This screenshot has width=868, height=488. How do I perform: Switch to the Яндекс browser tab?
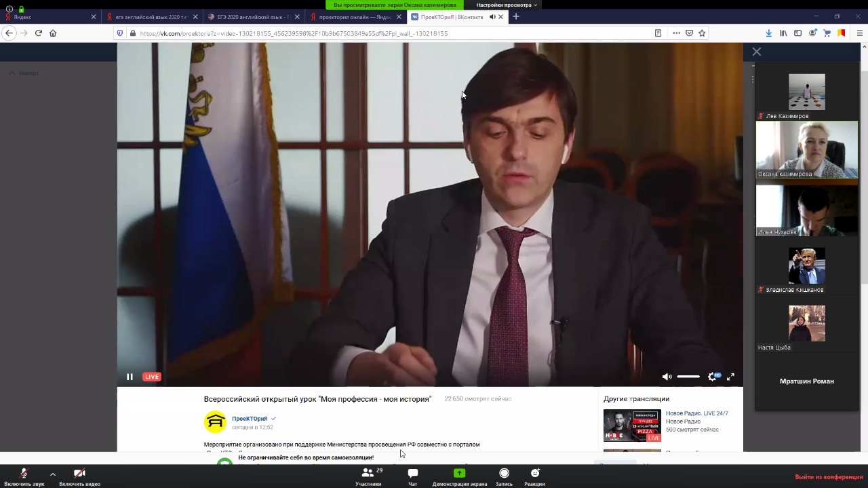[x=47, y=17]
